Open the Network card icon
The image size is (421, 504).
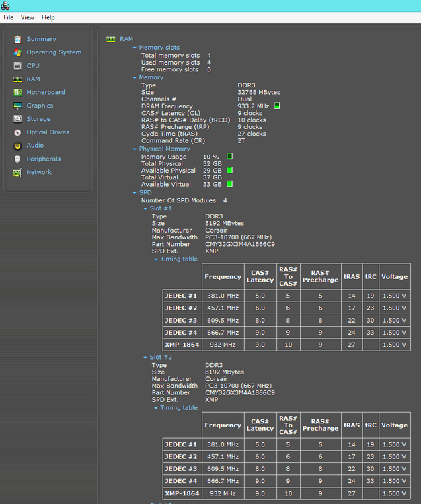click(x=17, y=173)
